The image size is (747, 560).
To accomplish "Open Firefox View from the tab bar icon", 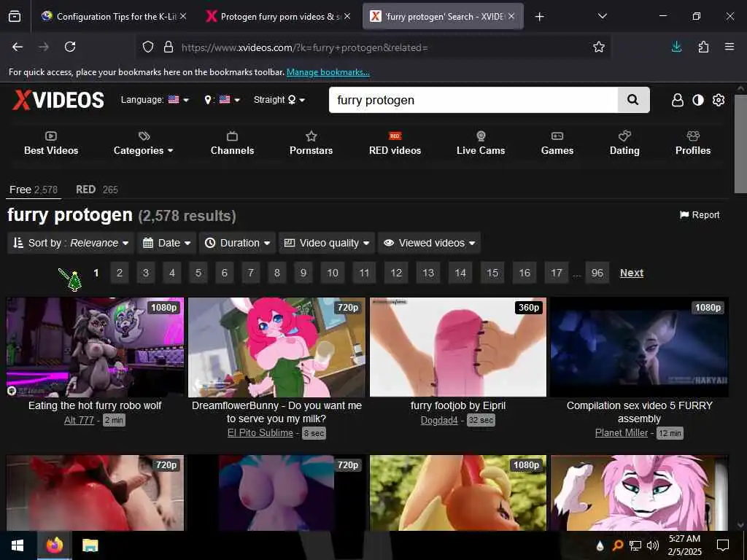I will (15, 16).
